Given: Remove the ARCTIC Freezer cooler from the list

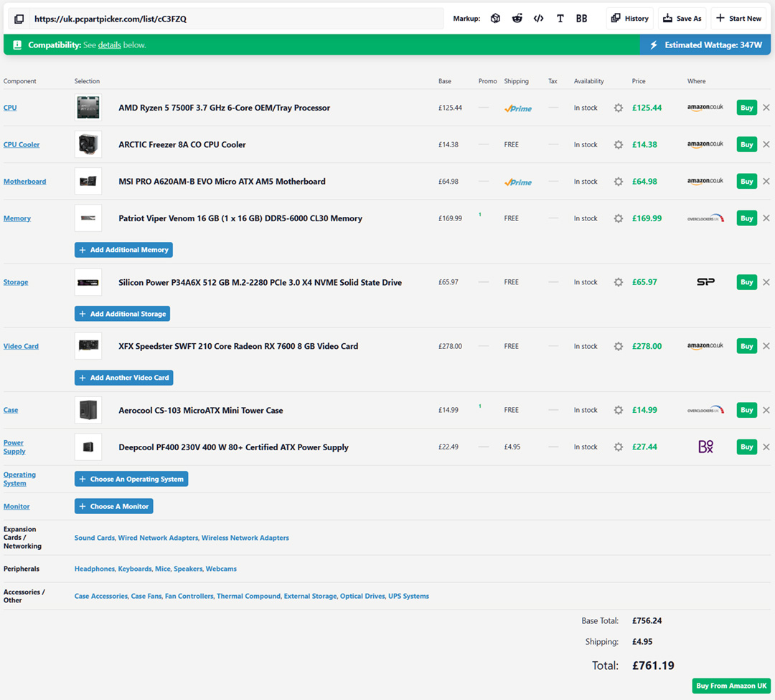Looking at the screenshot, I should point(766,144).
